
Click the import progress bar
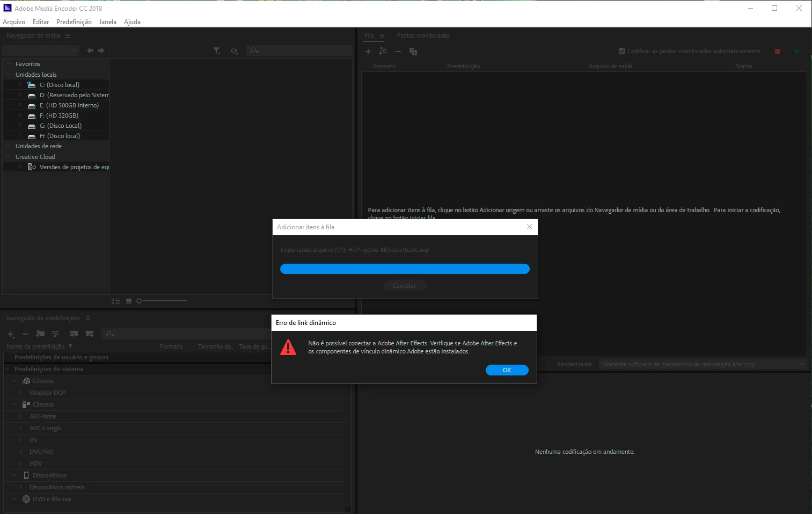pyautogui.click(x=405, y=269)
